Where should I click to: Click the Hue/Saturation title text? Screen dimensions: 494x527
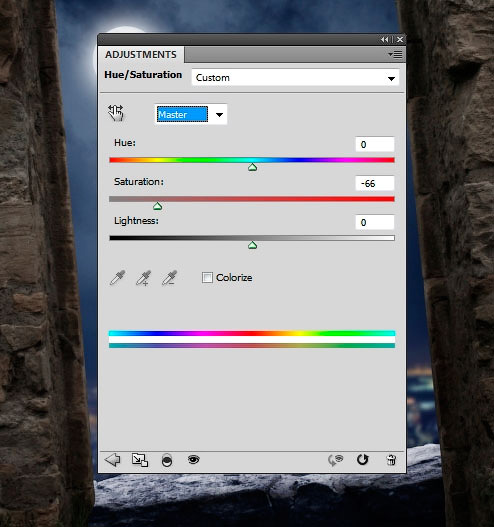point(143,75)
